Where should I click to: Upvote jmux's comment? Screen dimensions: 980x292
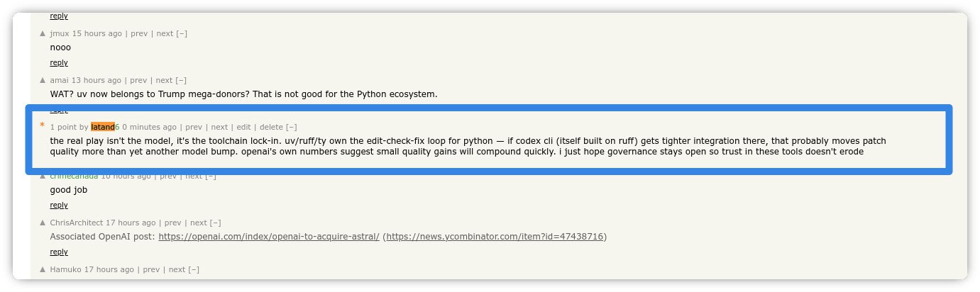tap(43, 33)
